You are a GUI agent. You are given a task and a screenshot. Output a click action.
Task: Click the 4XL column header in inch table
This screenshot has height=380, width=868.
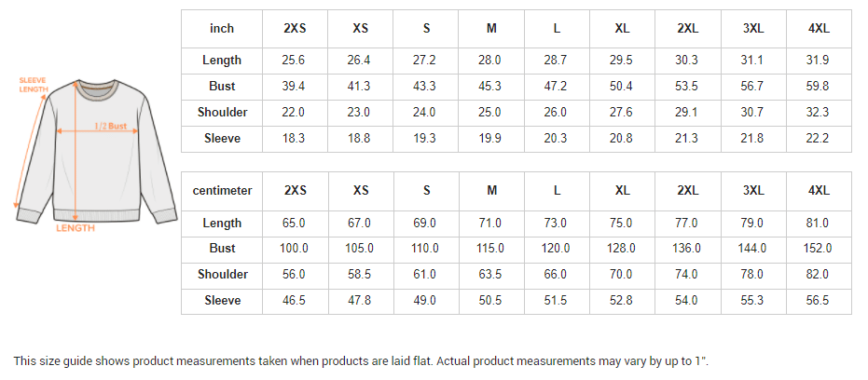pyautogui.click(x=819, y=29)
